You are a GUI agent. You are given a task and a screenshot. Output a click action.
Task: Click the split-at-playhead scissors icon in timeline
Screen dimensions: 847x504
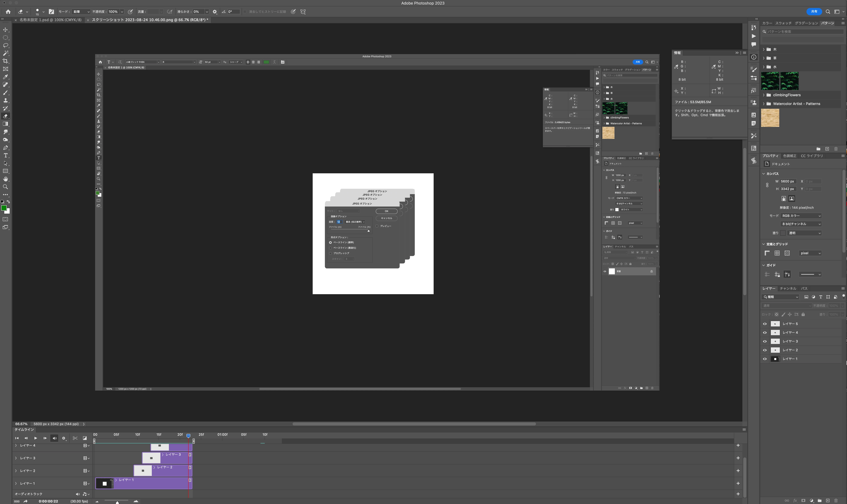(75, 438)
